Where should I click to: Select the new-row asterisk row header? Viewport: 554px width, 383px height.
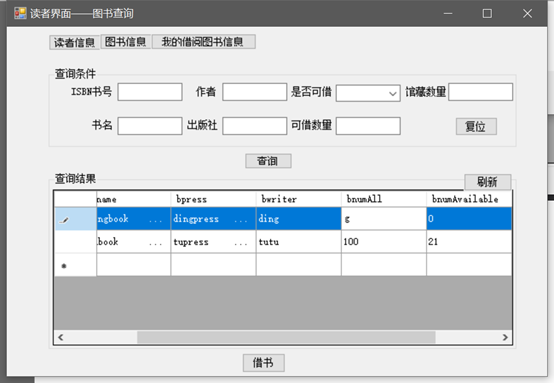click(75, 265)
